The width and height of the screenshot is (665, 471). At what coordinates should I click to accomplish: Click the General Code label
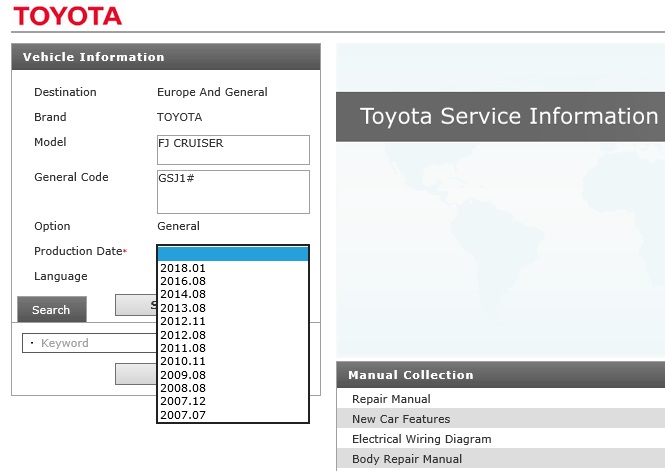pos(71,177)
